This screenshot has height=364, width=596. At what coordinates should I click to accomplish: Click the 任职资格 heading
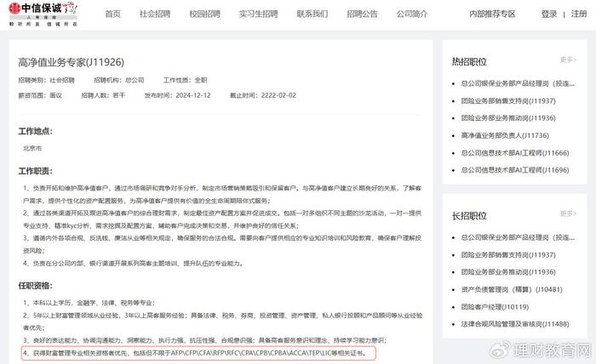pyautogui.click(x=36, y=286)
